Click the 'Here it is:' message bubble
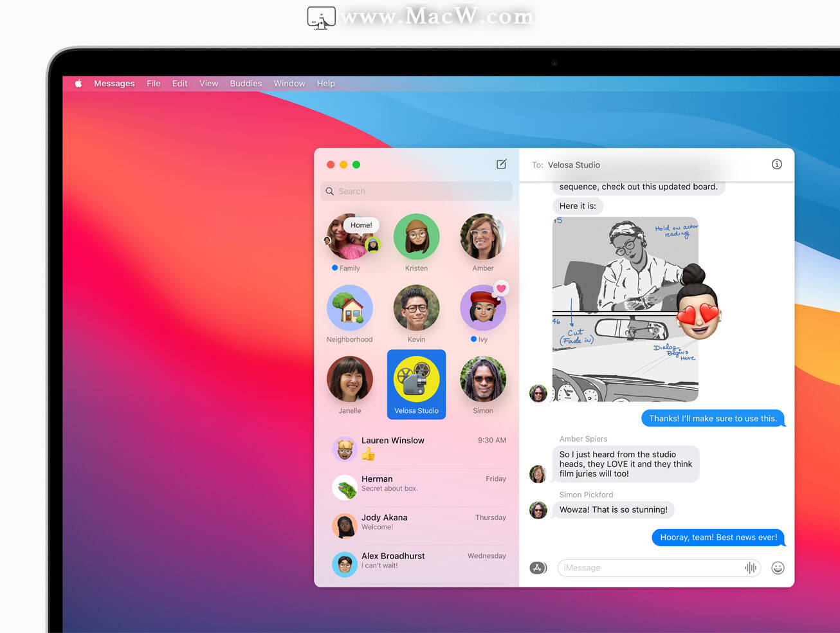Image resolution: width=840 pixels, height=633 pixels. (x=578, y=206)
